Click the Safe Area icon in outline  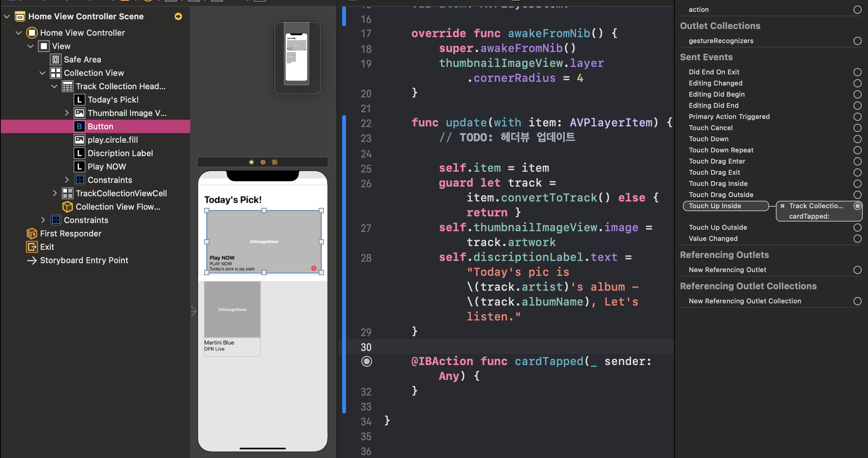[x=56, y=59]
